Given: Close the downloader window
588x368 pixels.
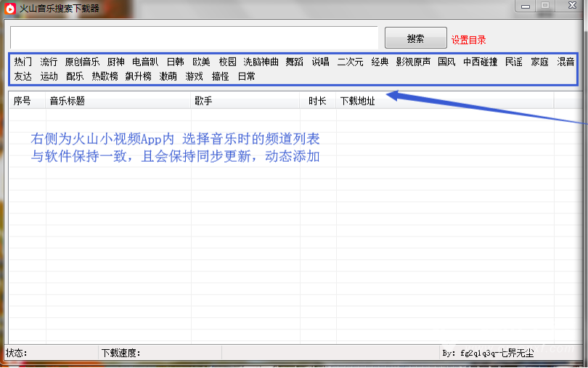Looking at the screenshot, I should click(x=572, y=5).
